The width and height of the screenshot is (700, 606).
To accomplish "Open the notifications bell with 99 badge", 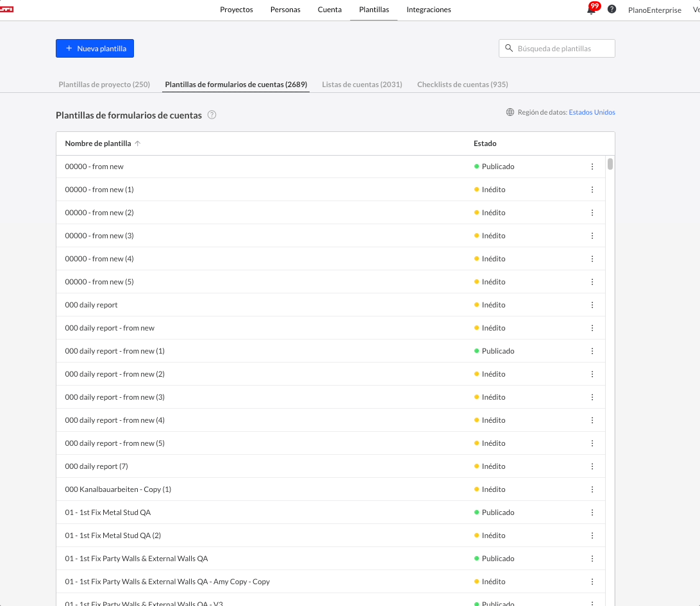I will pyautogui.click(x=592, y=9).
